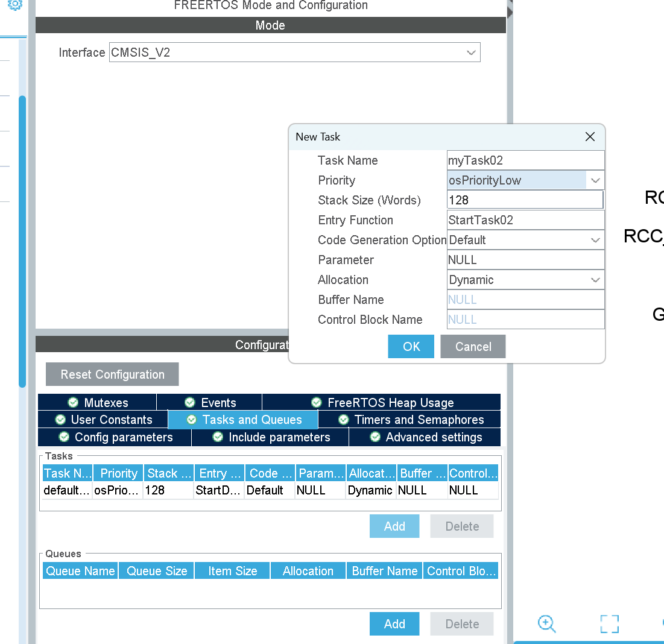Click the Entry column header in Tasks
The image size is (664, 644).
click(x=220, y=473)
